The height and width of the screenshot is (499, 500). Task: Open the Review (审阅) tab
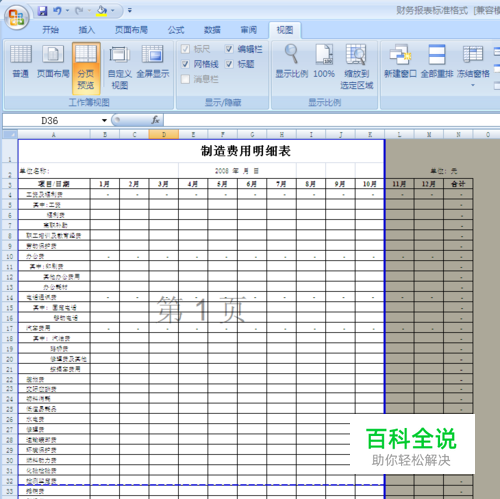pos(249,30)
